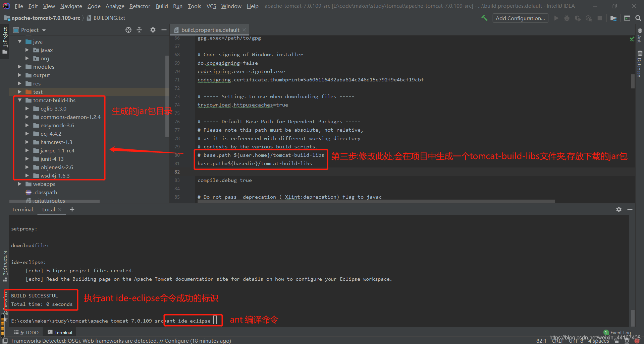
Task: Click line number 83 in editor gutter
Action: (x=177, y=180)
